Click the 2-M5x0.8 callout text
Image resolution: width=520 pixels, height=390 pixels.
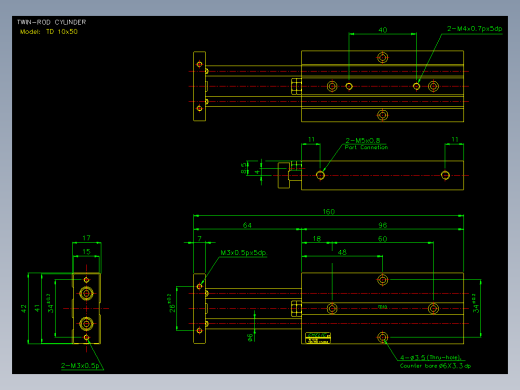click(363, 140)
